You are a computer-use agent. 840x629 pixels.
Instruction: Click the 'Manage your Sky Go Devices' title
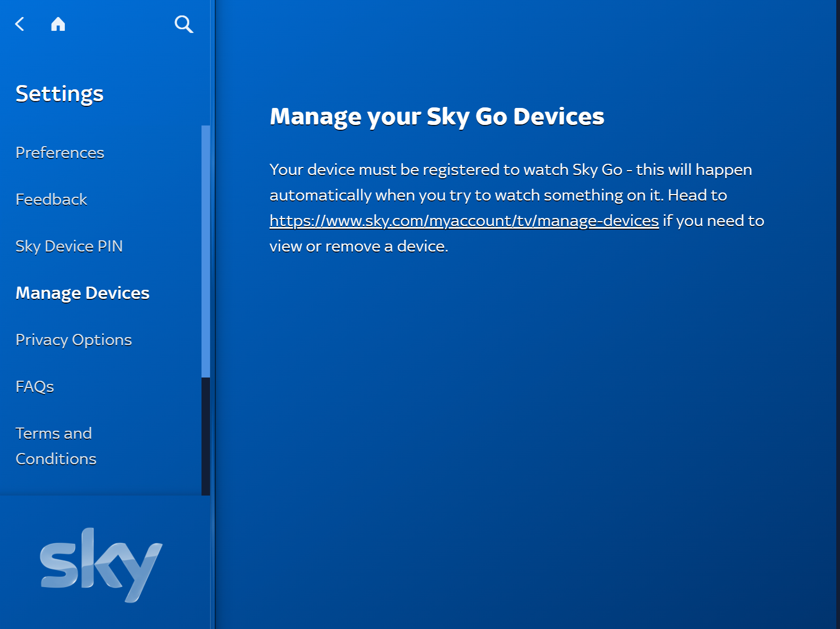tap(436, 116)
